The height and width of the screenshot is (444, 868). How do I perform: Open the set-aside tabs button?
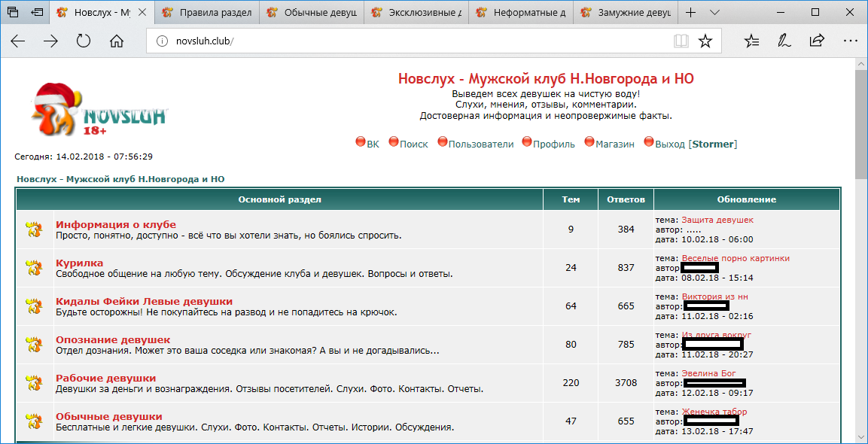14,13
